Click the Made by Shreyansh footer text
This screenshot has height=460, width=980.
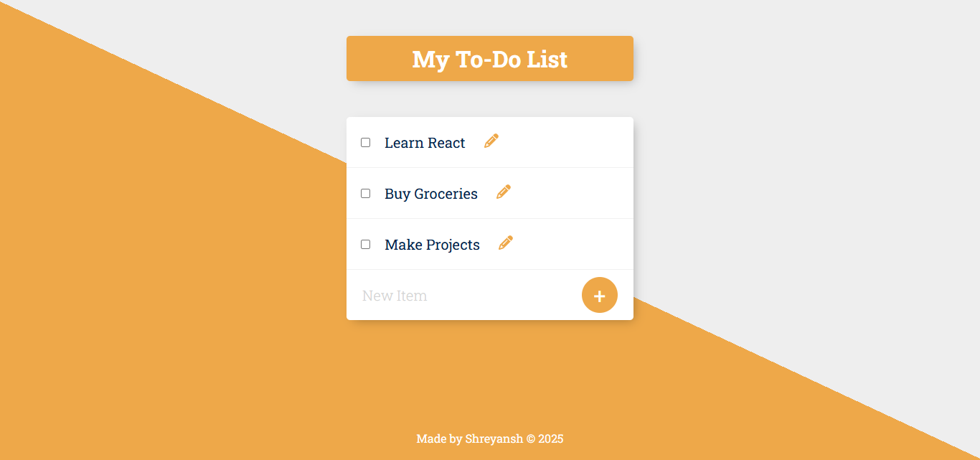[490, 438]
